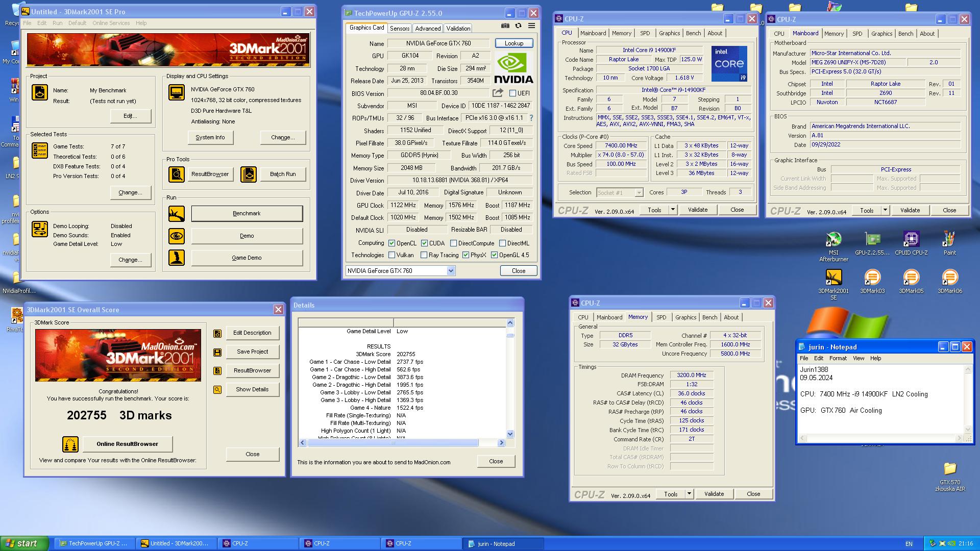Screen dimensions: 980x551
Task: Open MSI Afterburner desktop icon
Action: [834, 246]
